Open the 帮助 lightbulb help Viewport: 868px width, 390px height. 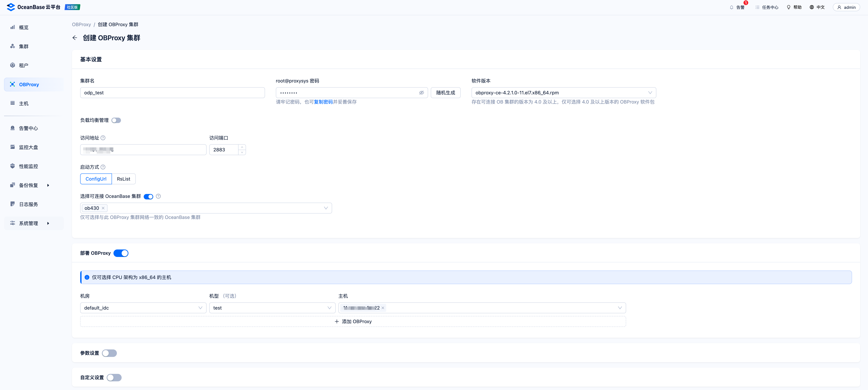(x=789, y=7)
